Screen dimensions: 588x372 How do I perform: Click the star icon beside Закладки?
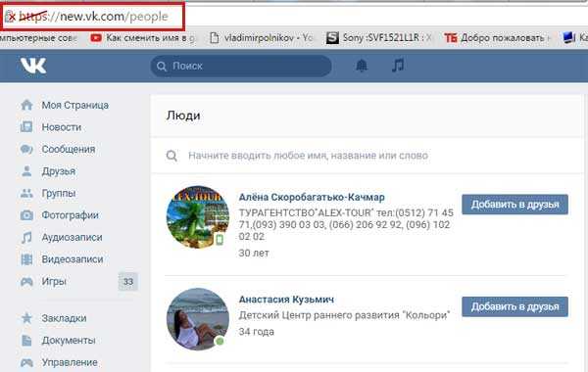tap(26, 318)
